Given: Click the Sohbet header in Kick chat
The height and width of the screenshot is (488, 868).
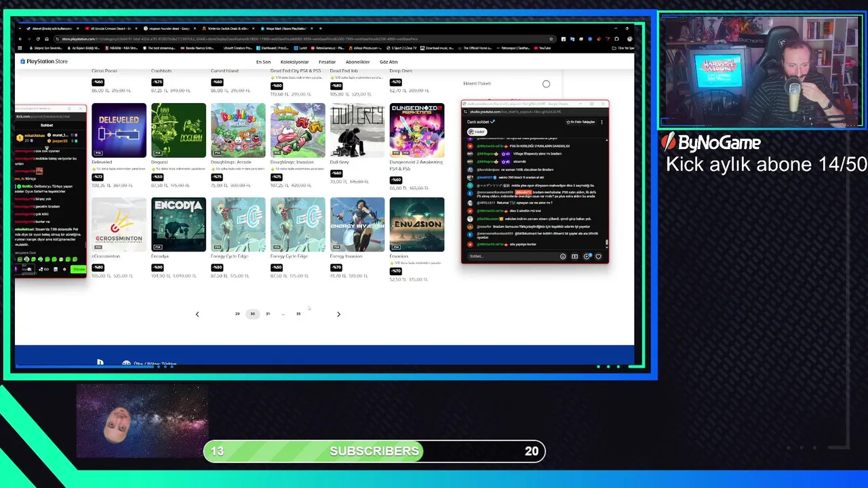Looking at the screenshot, I should tap(47, 125).
